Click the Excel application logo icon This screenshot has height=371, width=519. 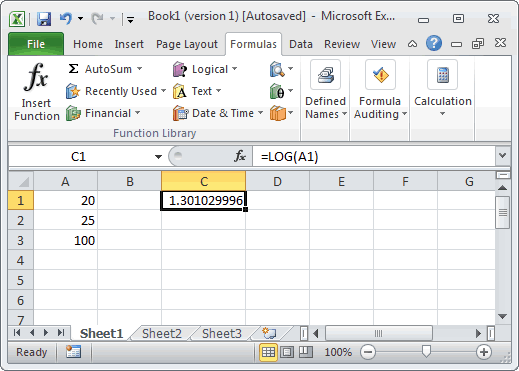[x=17, y=19]
